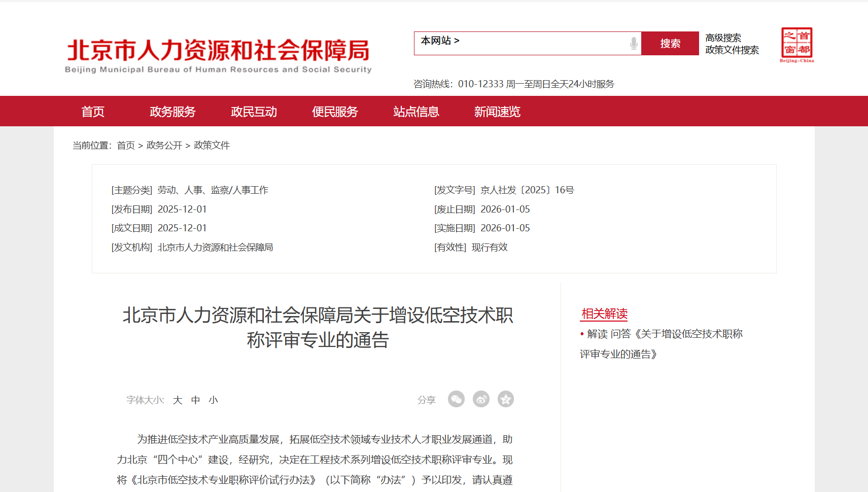Open the 便民服务 navigation tab
The width and height of the screenshot is (868, 492).
pyautogui.click(x=335, y=112)
